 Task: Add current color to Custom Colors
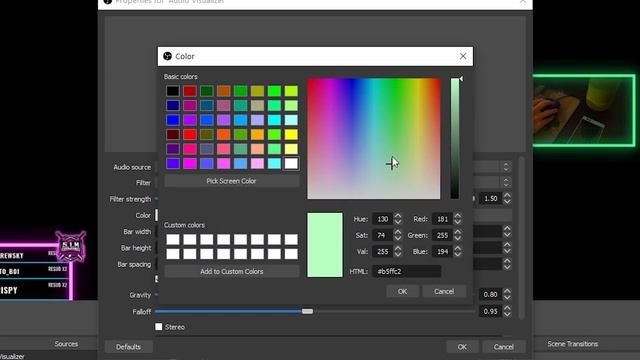[x=231, y=271]
